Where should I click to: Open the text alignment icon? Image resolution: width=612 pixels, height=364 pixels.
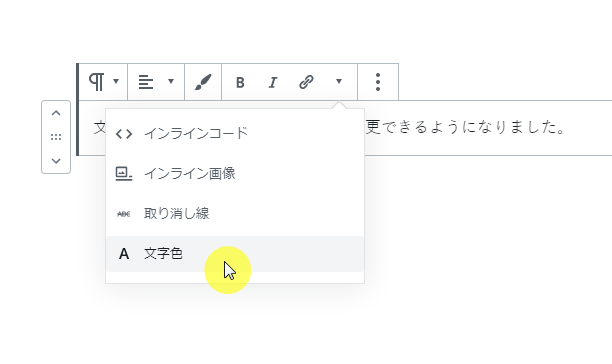tap(146, 82)
